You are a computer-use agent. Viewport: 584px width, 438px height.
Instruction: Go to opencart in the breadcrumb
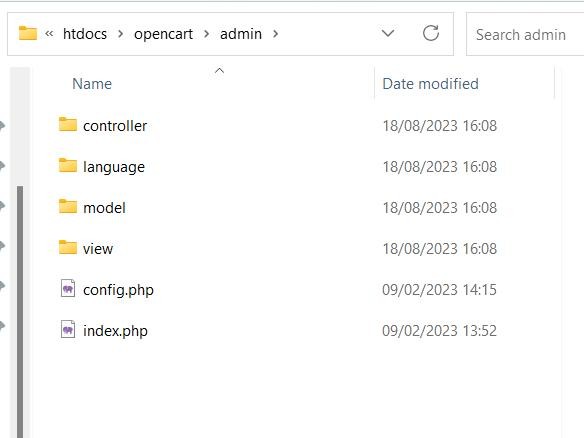163,34
